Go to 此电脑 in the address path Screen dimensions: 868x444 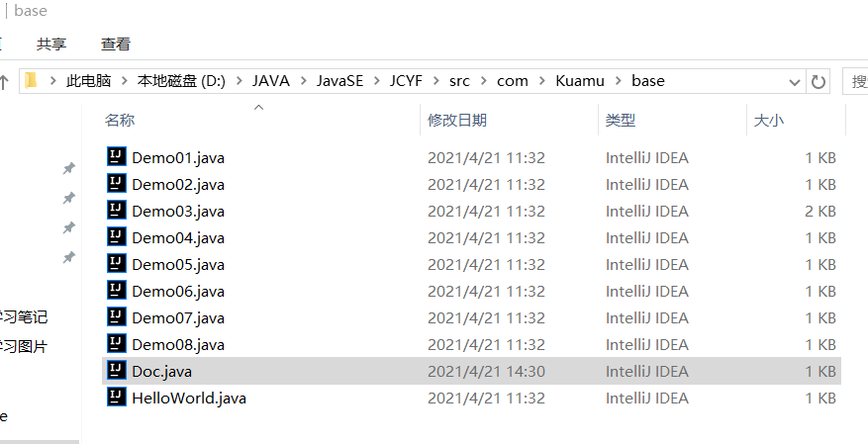[88, 81]
